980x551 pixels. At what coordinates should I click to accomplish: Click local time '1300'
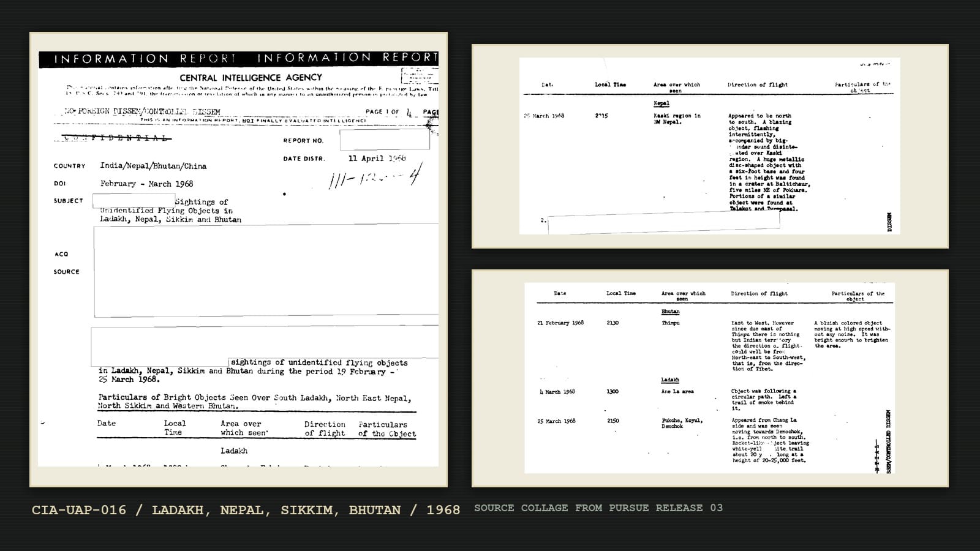612,392
